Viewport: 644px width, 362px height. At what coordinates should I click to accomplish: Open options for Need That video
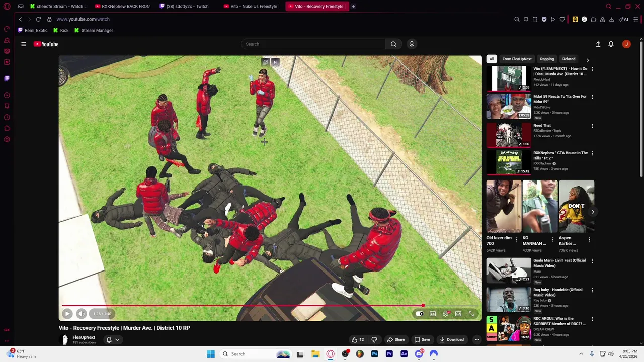tap(592, 126)
